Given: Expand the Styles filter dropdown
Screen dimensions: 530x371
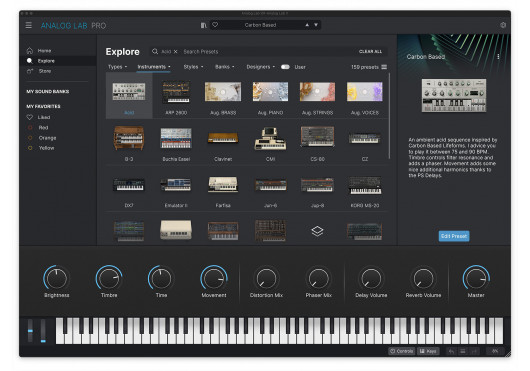Looking at the screenshot, I should tap(193, 67).
